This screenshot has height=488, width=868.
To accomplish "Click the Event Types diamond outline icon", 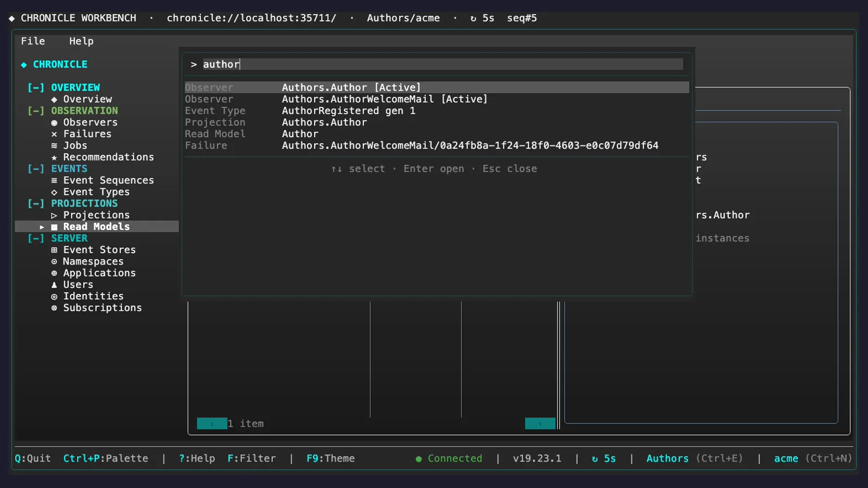I will click(x=54, y=192).
